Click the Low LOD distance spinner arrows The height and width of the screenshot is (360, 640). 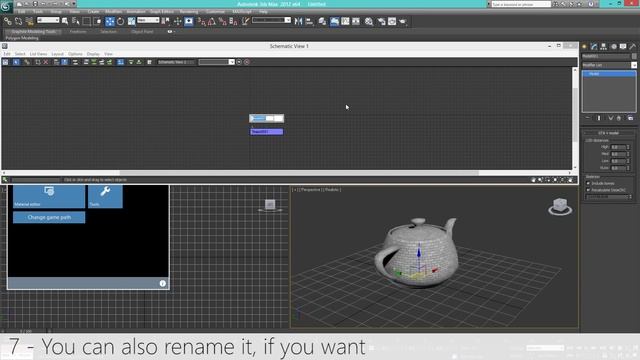pyautogui.click(x=628, y=161)
